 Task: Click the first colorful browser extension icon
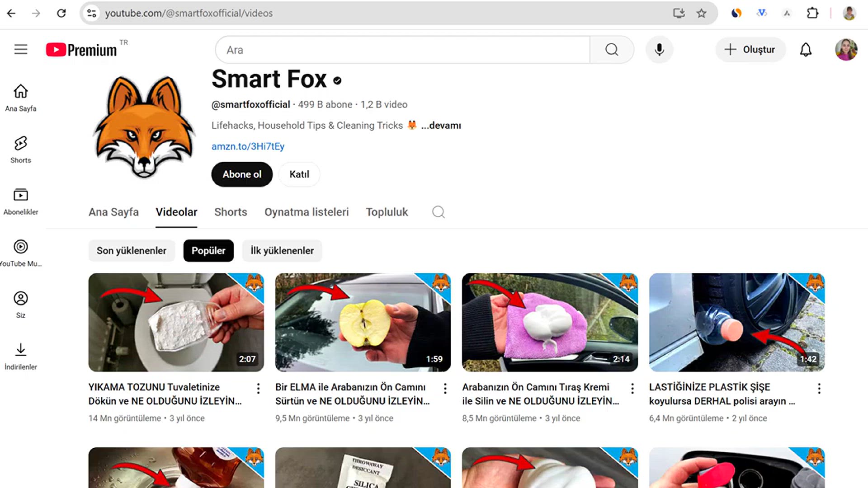736,13
